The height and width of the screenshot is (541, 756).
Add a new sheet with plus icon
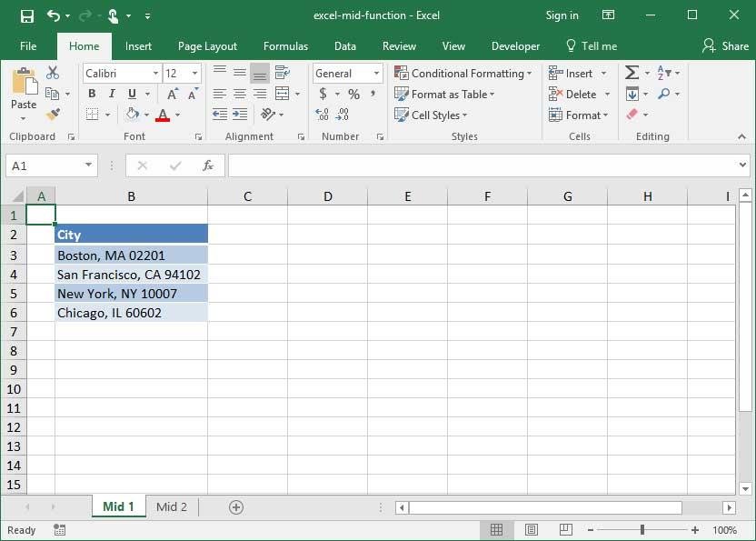pos(236,507)
